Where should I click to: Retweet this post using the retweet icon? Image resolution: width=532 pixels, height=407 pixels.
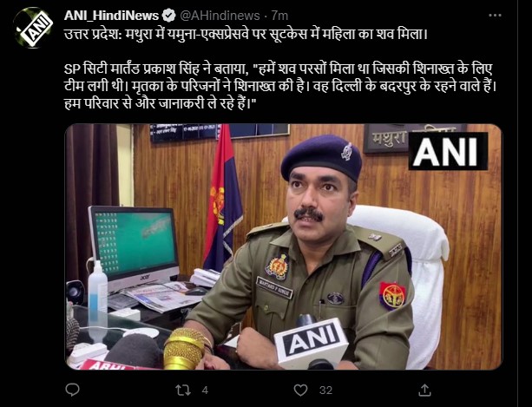[183, 390]
